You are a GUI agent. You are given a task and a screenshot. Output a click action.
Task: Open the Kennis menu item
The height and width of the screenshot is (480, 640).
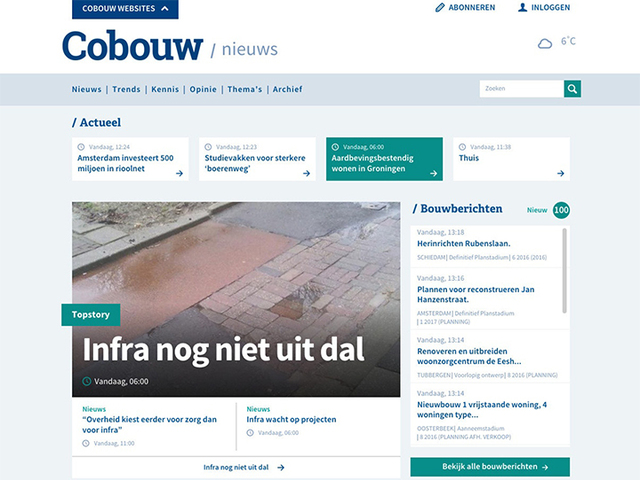(x=165, y=89)
